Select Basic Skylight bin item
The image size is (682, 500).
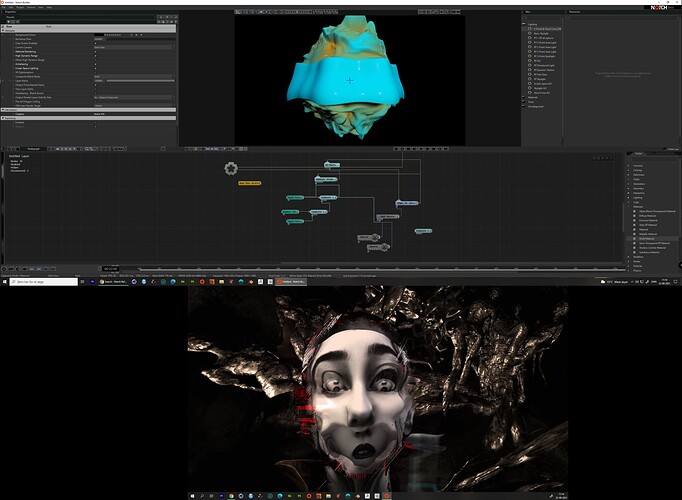(541, 33)
